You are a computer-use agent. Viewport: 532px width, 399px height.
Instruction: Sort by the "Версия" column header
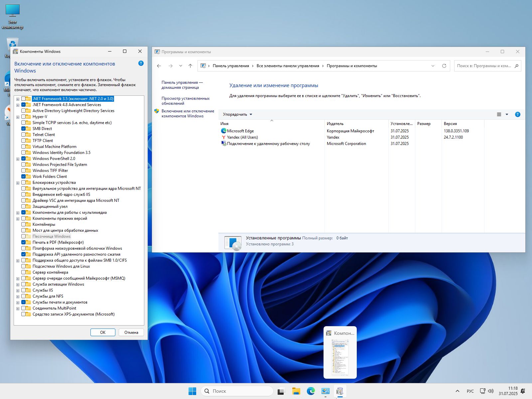coord(463,124)
